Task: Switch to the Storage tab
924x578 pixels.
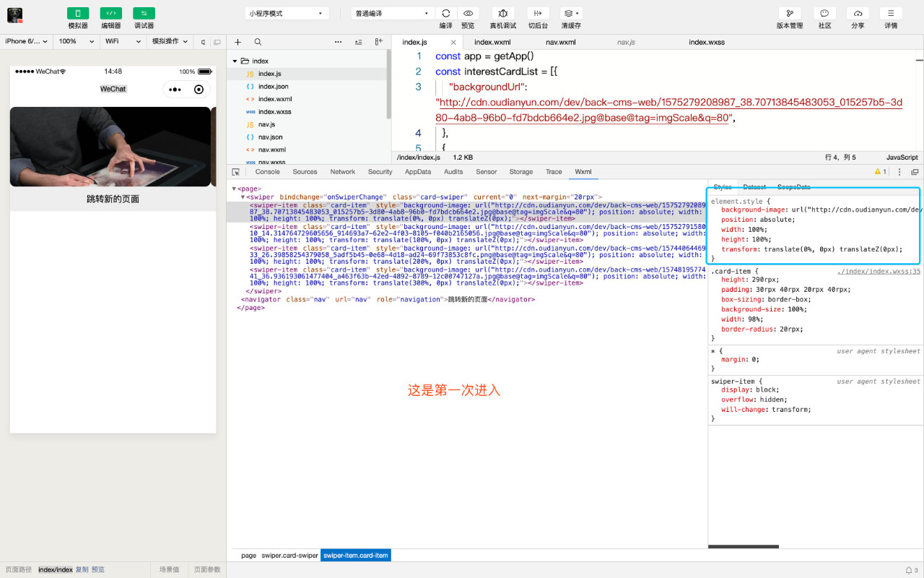Action: coord(521,172)
